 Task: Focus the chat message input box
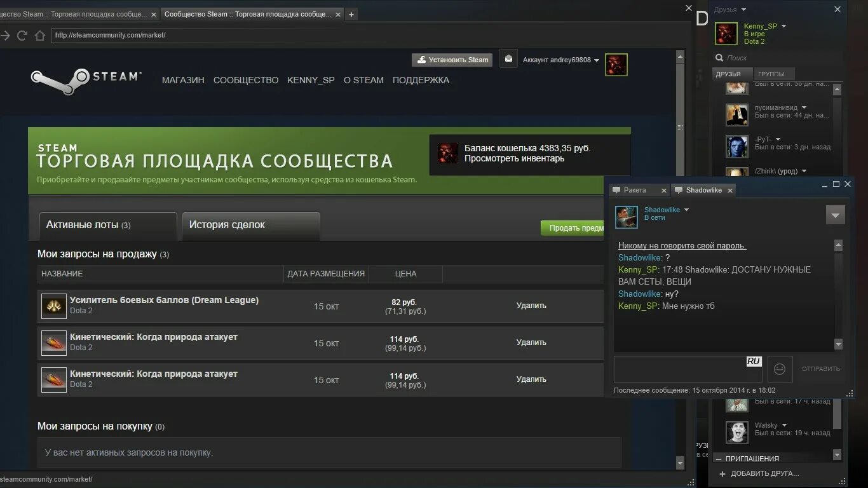tap(688, 369)
